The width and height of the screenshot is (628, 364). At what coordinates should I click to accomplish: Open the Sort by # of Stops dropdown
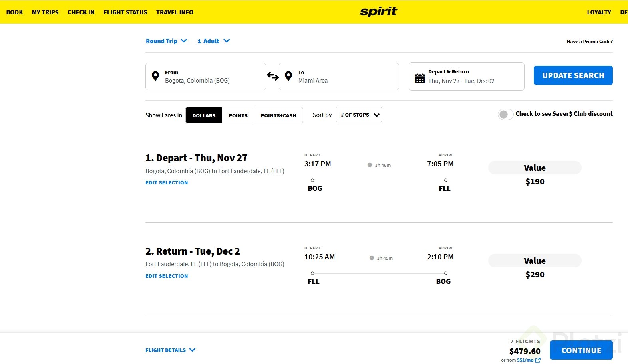coord(359,115)
